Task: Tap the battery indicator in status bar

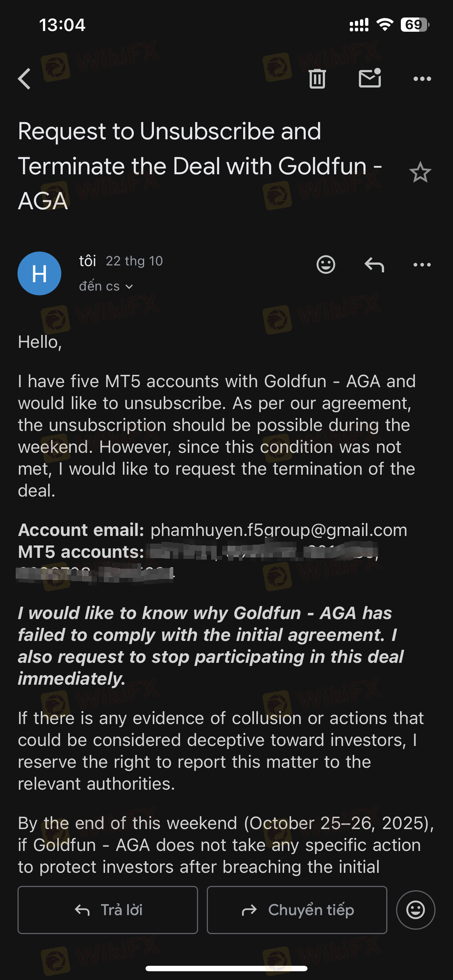Action: [415, 25]
